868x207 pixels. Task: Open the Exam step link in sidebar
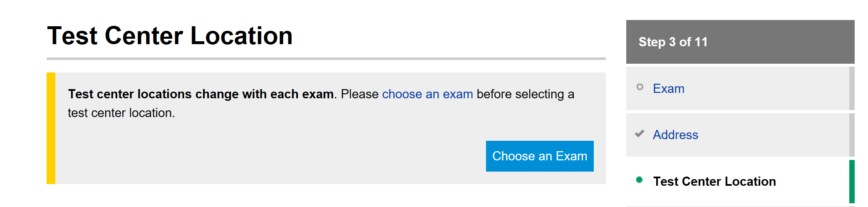coord(668,89)
